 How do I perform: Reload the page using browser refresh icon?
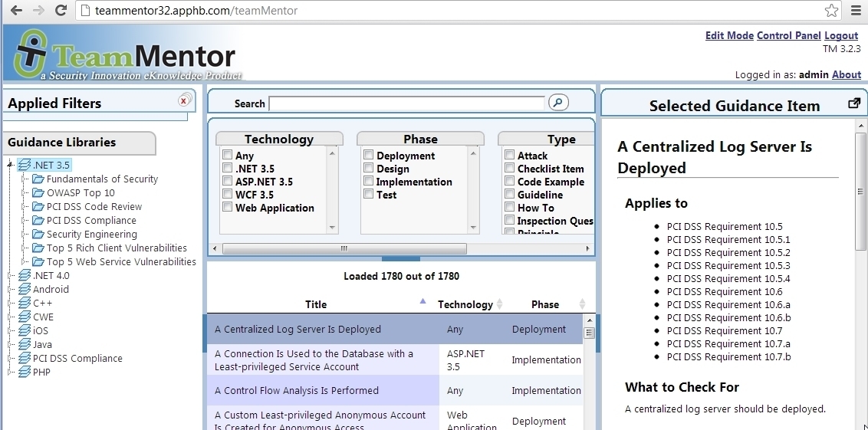coord(61,11)
